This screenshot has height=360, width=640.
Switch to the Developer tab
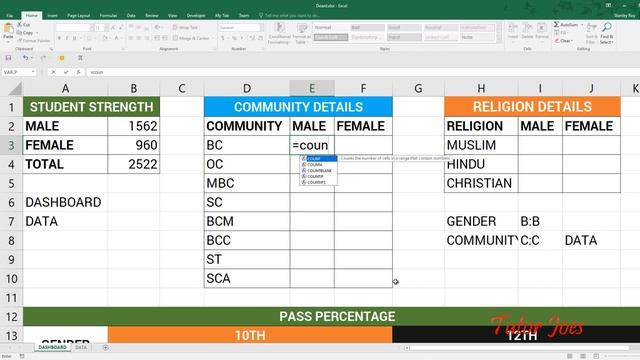tap(196, 16)
